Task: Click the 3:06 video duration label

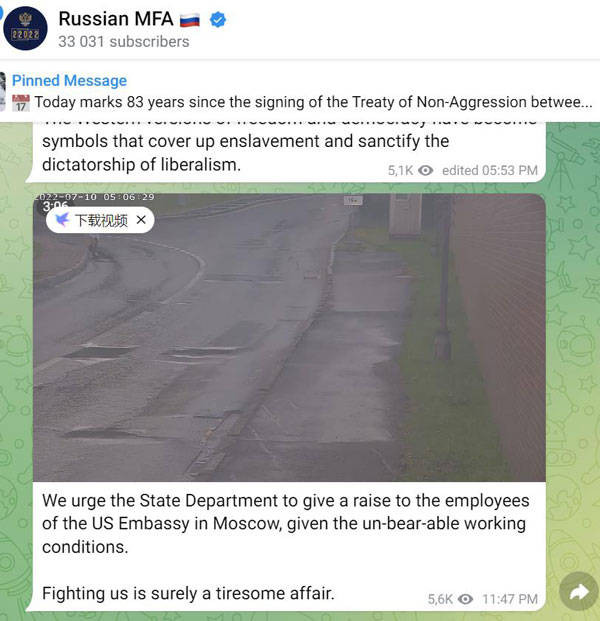Action: point(55,206)
